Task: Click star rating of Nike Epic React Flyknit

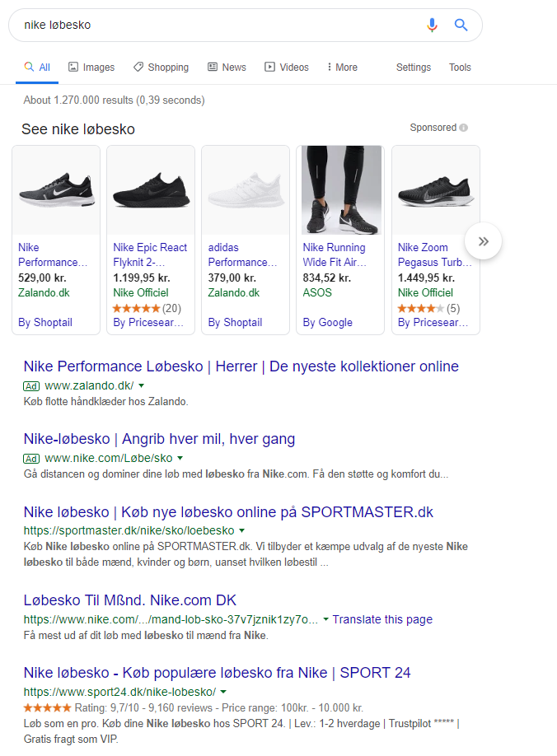Action: click(136, 308)
